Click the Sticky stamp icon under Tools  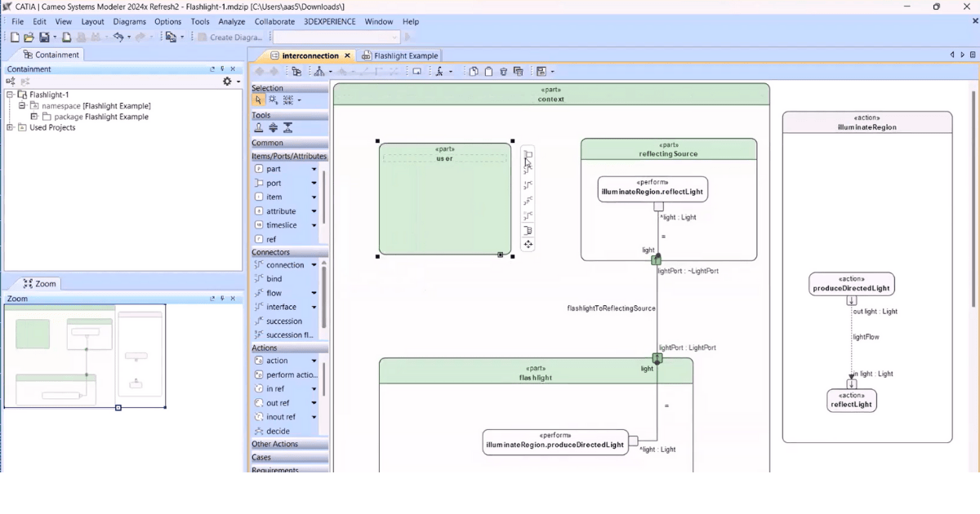[x=259, y=128]
